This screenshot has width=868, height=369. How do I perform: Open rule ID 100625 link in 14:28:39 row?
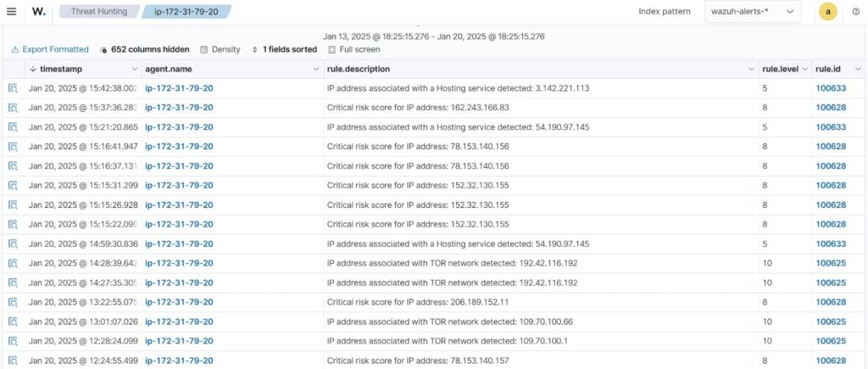pos(831,263)
